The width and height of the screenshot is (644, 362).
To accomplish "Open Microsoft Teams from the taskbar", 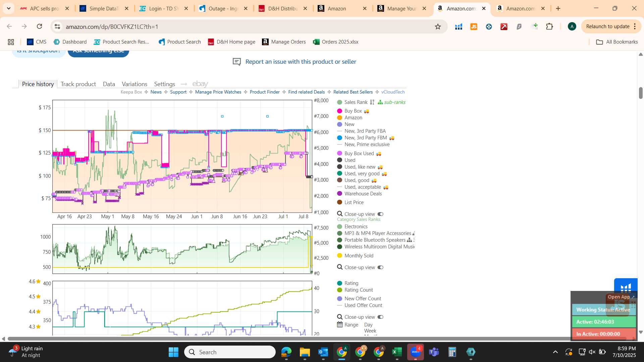I will [434, 352].
